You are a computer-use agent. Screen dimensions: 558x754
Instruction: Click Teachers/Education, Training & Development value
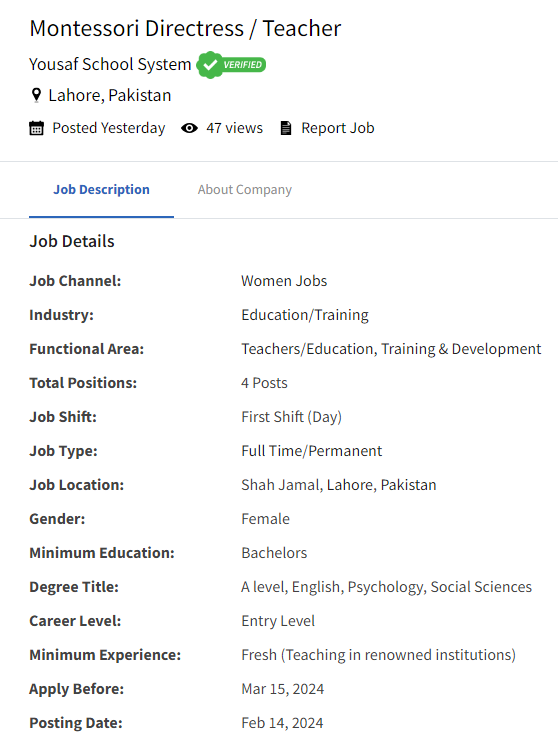click(391, 349)
